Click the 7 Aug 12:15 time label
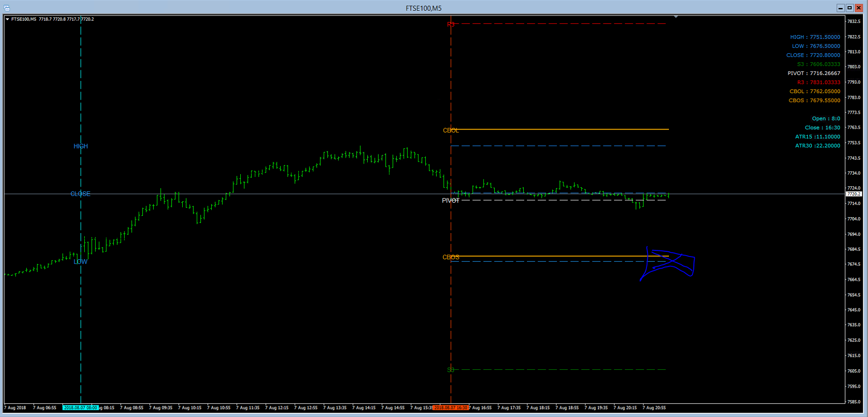The width and height of the screenshot is (868, 417). click(277, 408)
